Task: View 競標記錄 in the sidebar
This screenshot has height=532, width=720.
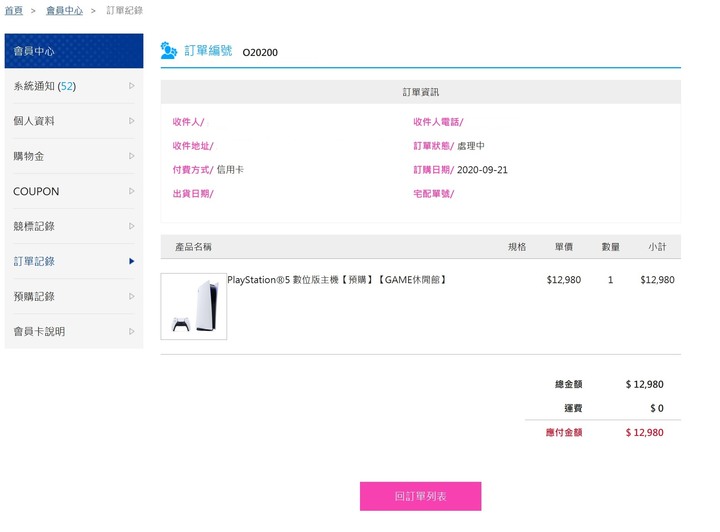Action: coord(74,226)
